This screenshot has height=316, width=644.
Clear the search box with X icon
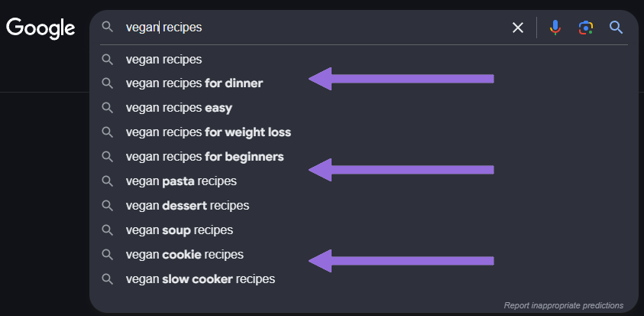pos(518,28)
